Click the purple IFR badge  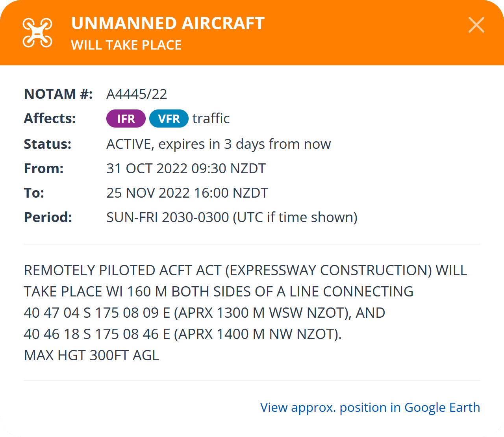(x=126, y=119)
